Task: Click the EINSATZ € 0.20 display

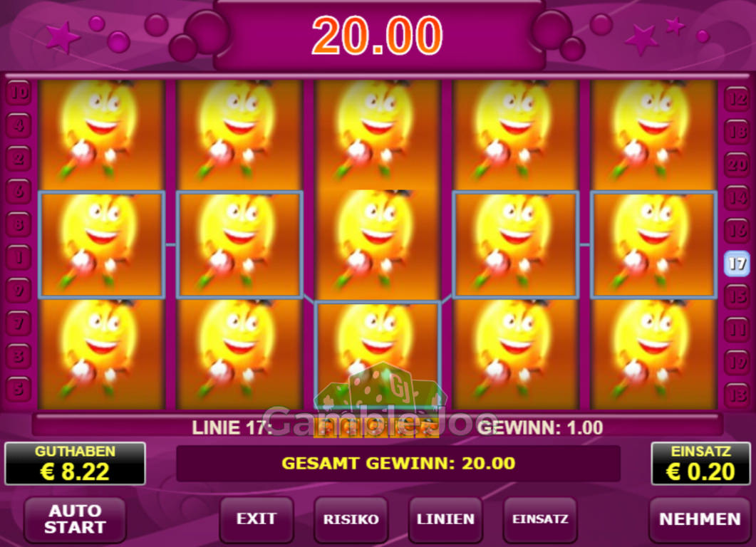Action: (700, 464)
